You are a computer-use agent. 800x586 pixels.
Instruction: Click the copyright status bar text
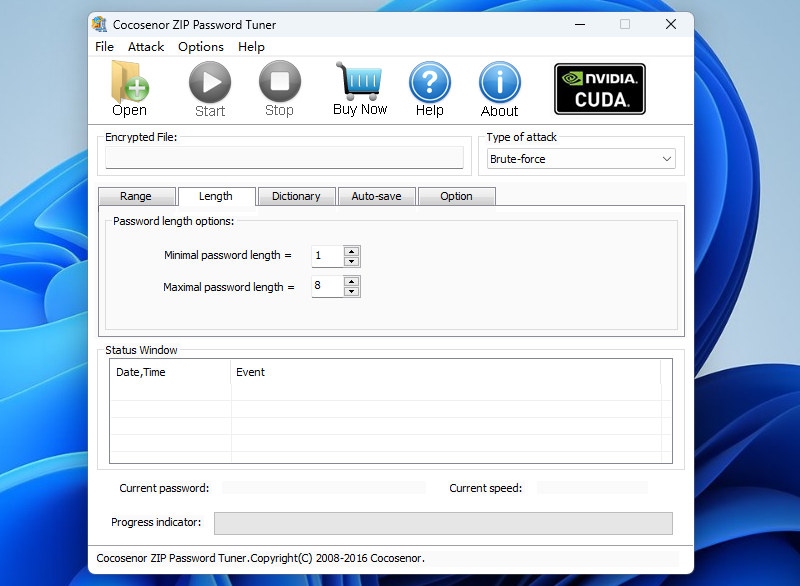coord(260,558)
